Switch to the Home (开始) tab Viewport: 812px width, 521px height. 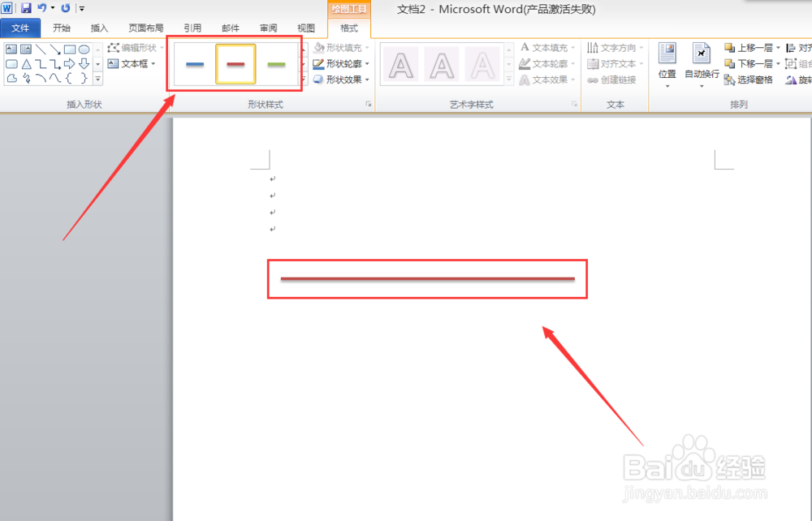[62, 28]
